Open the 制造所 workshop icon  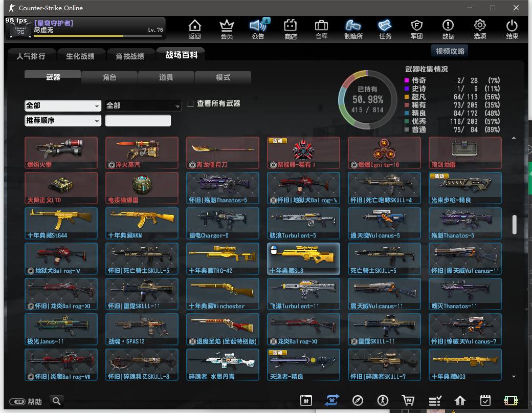pyautogui.click(x=353, y=29)
